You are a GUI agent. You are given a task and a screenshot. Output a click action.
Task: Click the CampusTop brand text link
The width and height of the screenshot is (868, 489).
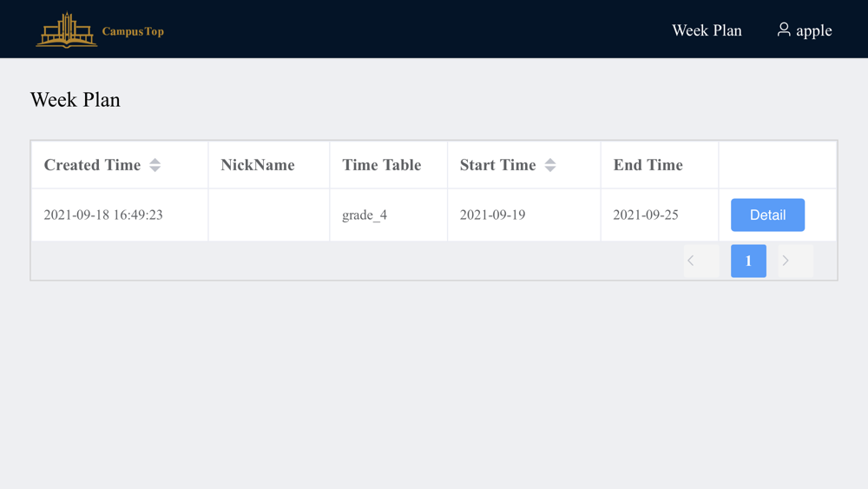(133, 31)
